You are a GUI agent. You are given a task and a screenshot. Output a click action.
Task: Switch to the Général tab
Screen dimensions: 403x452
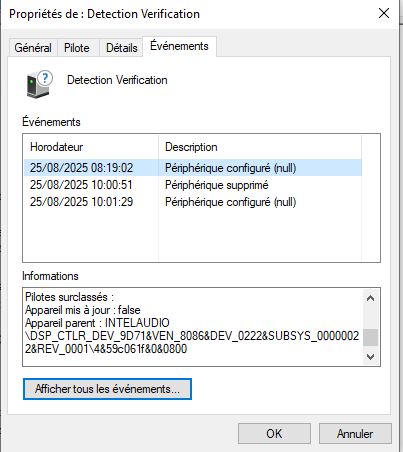[x=33, y=48]
